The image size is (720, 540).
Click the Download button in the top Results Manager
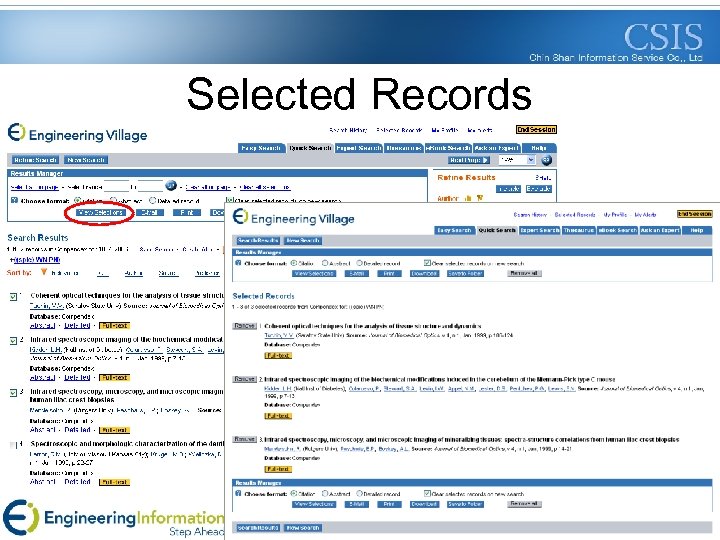pos(424,273)
